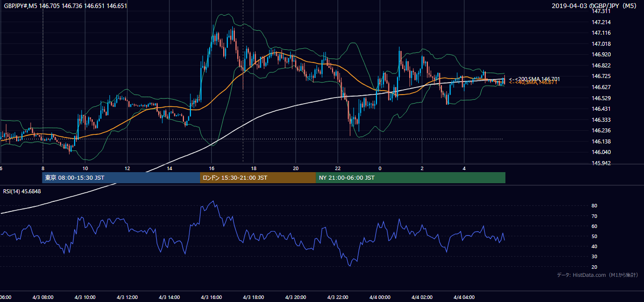Click the 4/3 22:00 bottom time label

(338, 297)
